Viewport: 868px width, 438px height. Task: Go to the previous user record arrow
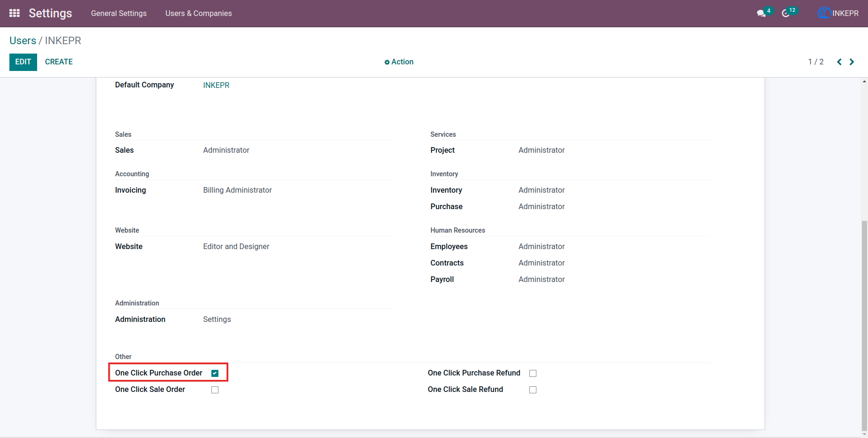coord(839,62)
